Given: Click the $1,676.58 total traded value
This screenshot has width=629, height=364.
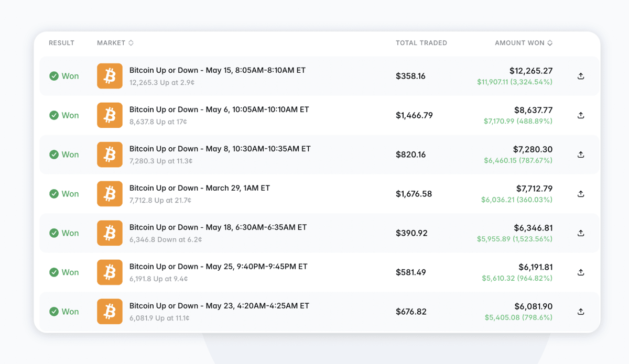Looking at the screenshot, I should tap(414, 194).
